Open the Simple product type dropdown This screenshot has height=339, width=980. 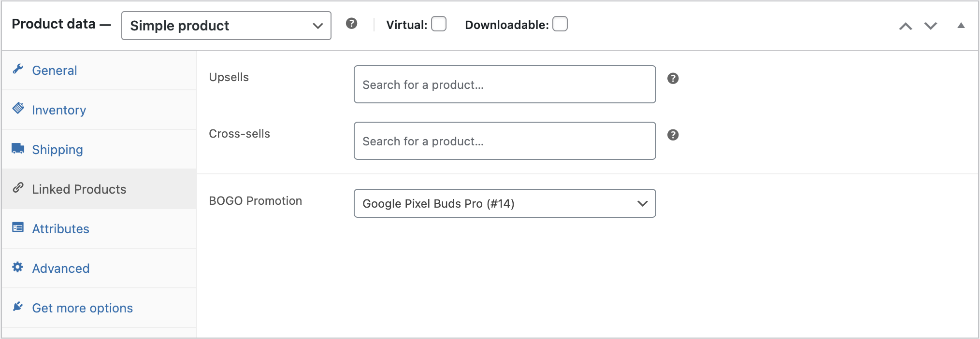pos(226,26)
